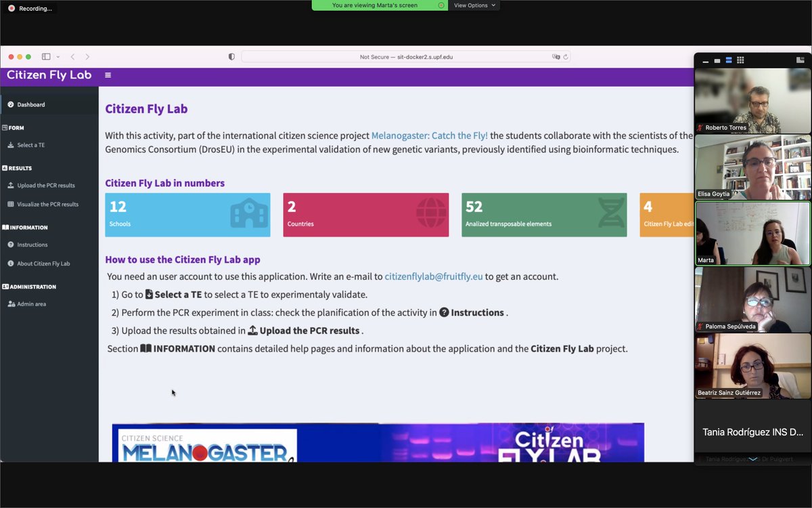Click the 12 Schools stat card
The width and height of the screenshot is (812, 508).
click(187, 215)
